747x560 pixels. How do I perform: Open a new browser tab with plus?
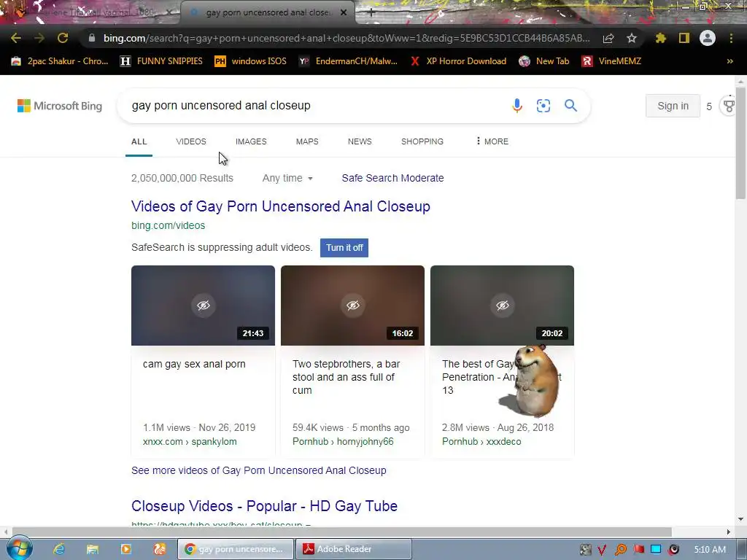[371, 13]
